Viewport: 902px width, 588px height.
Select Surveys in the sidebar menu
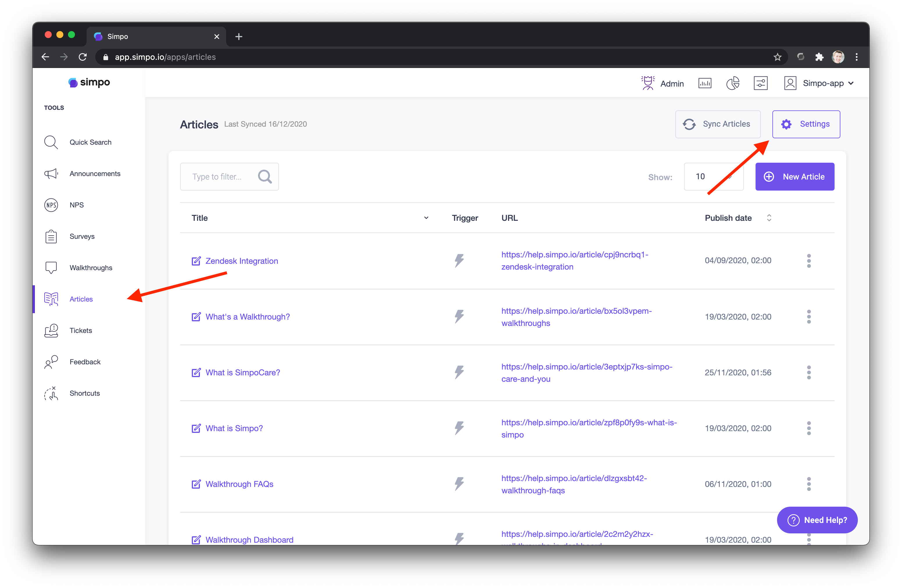(82, 236)
